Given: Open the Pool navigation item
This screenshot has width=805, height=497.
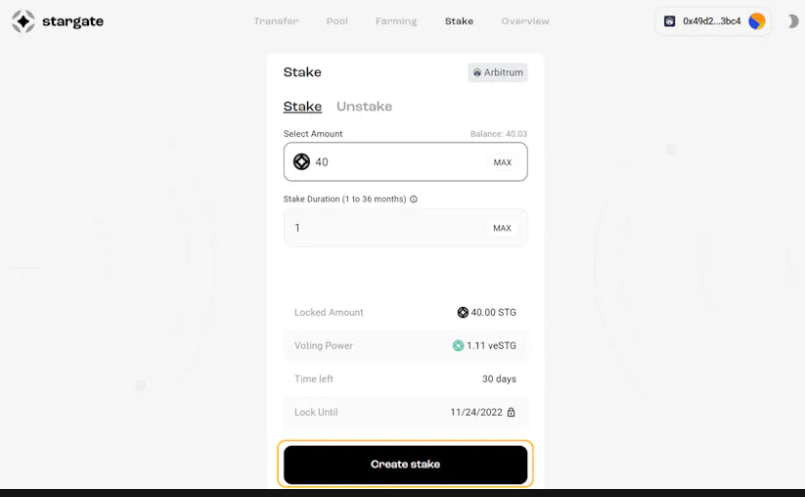Looking at the screenshot, I should click(337, 21).
